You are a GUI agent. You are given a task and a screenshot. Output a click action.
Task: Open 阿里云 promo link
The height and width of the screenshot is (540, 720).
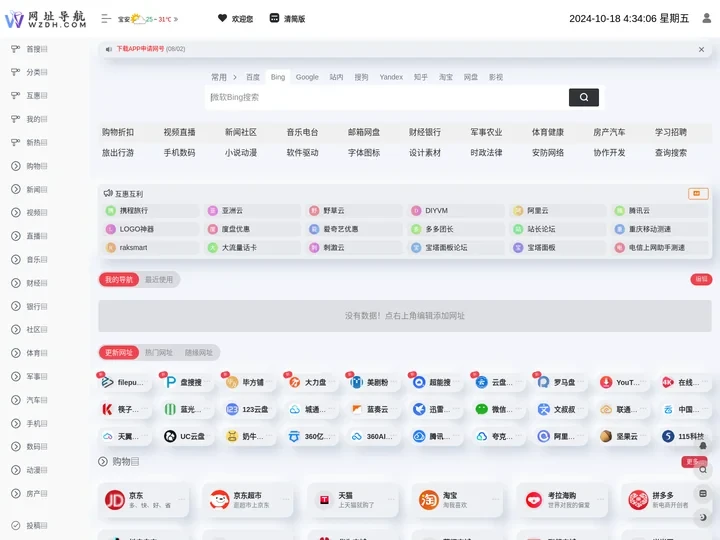(558, 211)
